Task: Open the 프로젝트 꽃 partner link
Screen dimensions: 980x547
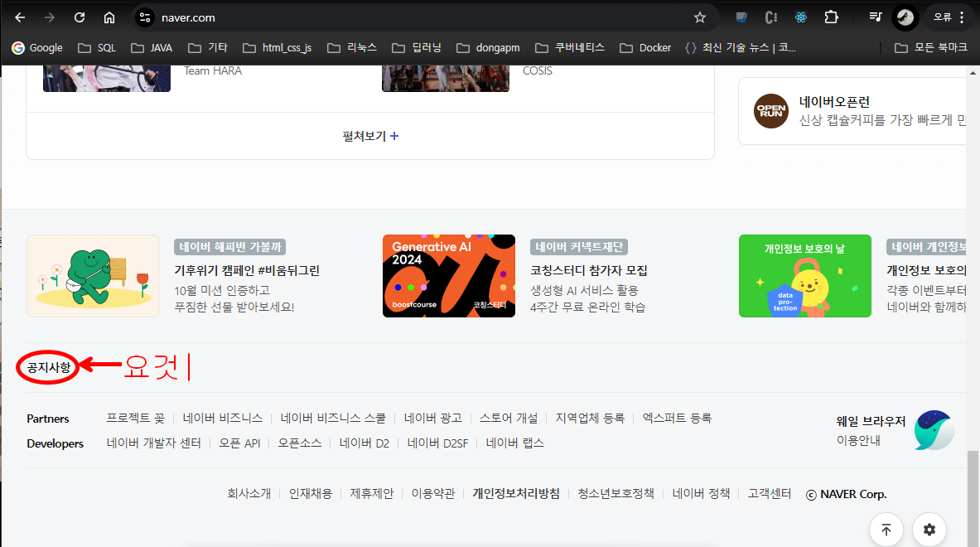Action: 136,418
